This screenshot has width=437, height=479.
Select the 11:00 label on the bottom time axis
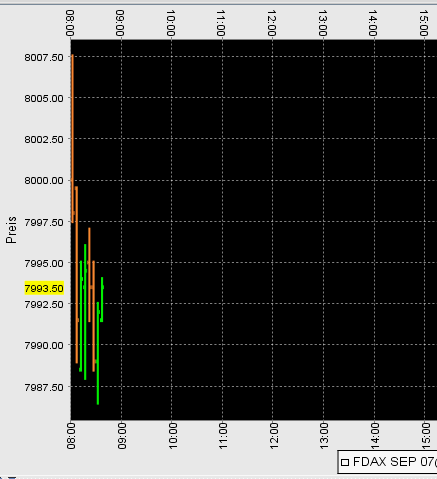click(223, 436)
